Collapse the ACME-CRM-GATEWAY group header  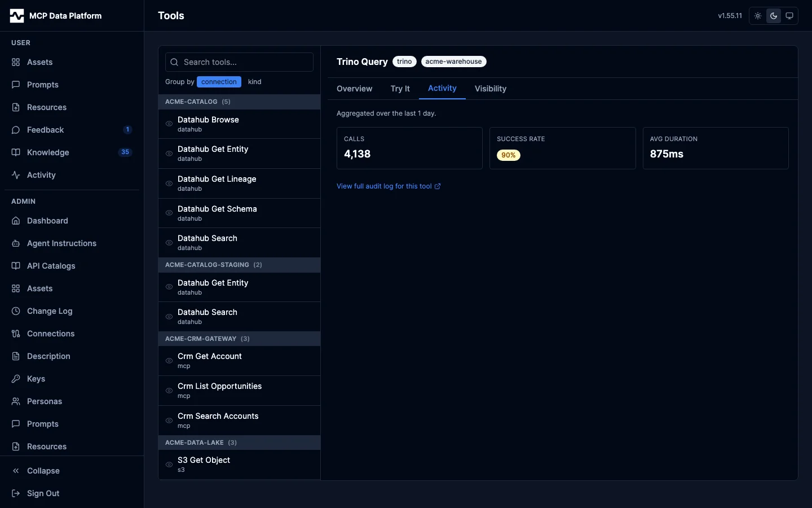click(239, 339)
